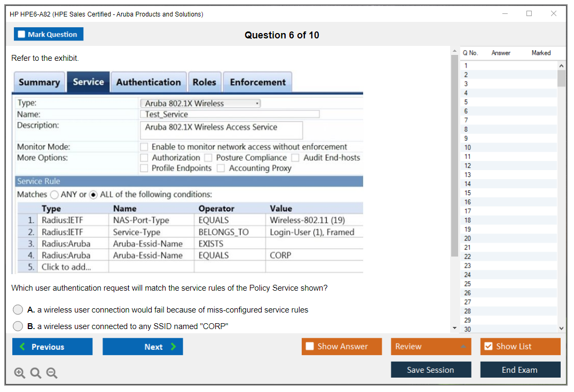Select answer option A radio button
Viewport: 574px width, 392px height.
click(18, 310)
